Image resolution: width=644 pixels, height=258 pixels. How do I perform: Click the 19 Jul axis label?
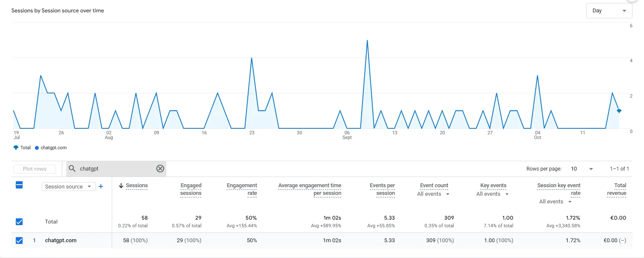pyautogui.click(x=16, y=135)
